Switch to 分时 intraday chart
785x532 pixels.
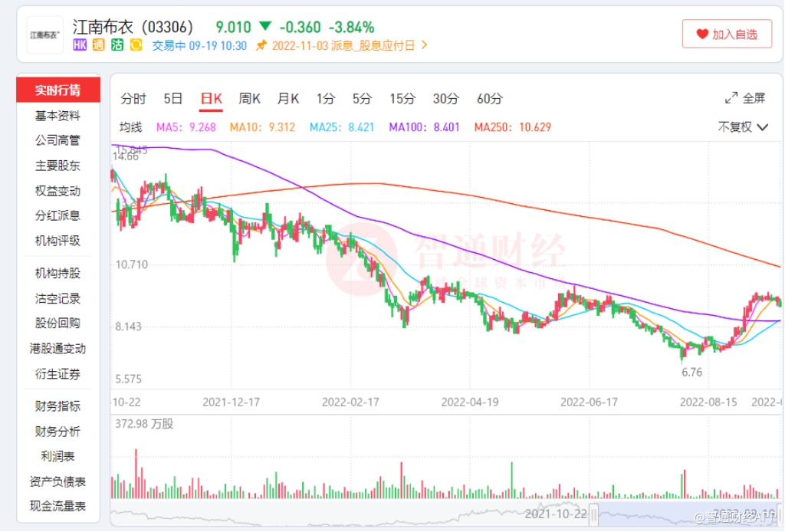click(133, 99)
